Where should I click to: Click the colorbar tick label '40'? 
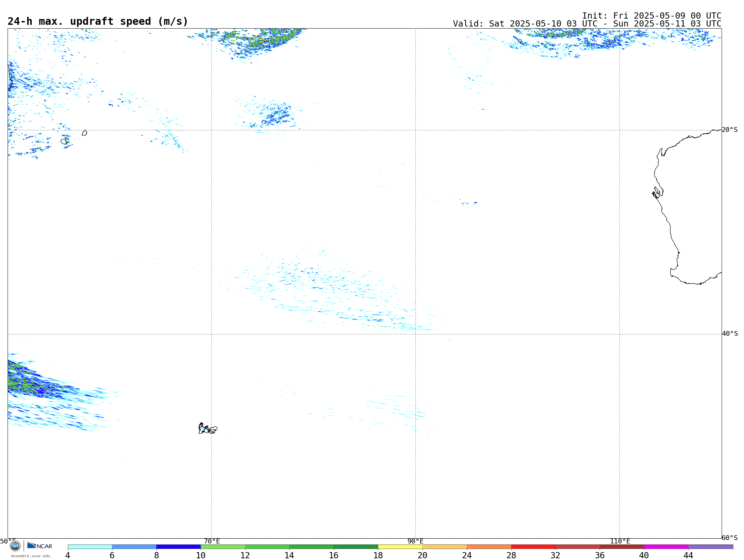(644, 555)
